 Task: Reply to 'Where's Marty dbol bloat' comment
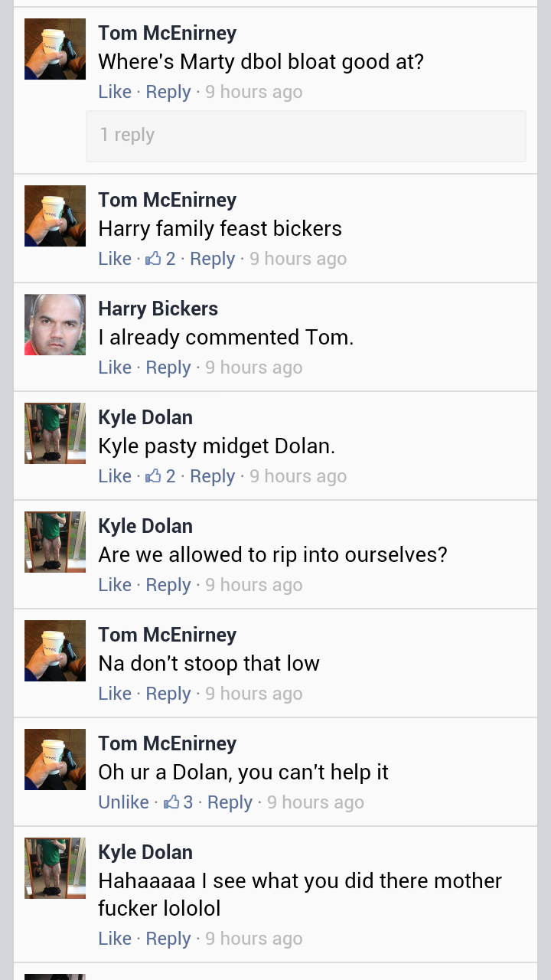pos(168,92)
